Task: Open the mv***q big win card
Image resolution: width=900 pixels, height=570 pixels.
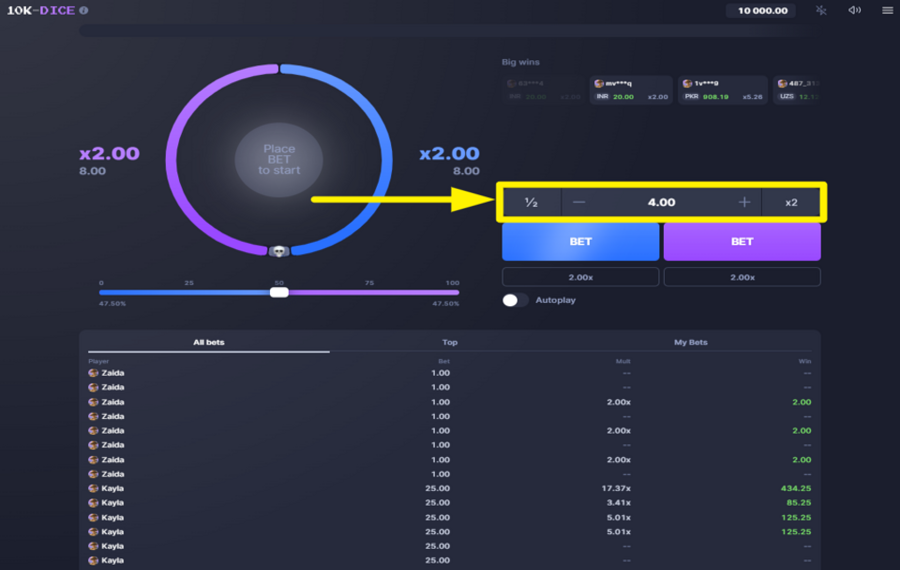Action: [631, 90]
